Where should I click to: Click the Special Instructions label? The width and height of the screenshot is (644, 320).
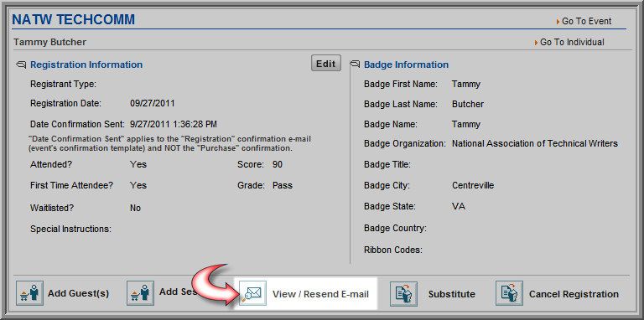pos(70,229)
